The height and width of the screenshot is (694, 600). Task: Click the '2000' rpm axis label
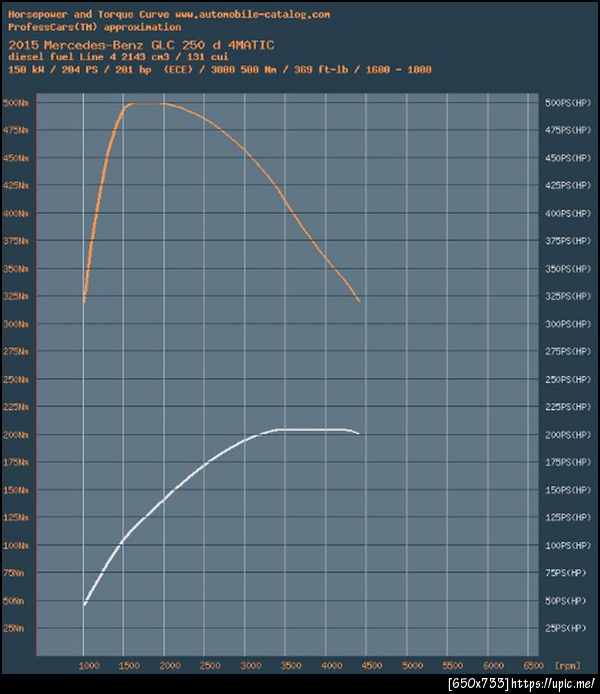click(169, 665)
